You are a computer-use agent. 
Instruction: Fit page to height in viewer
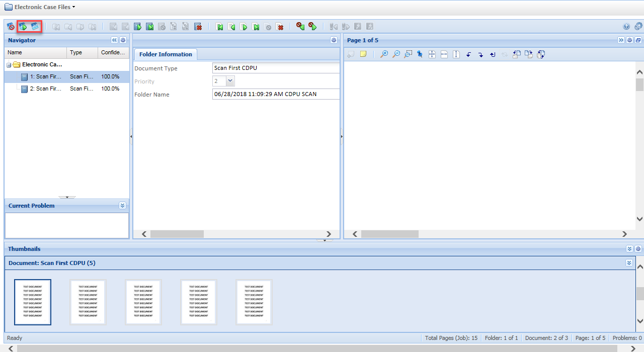[456, 54]
